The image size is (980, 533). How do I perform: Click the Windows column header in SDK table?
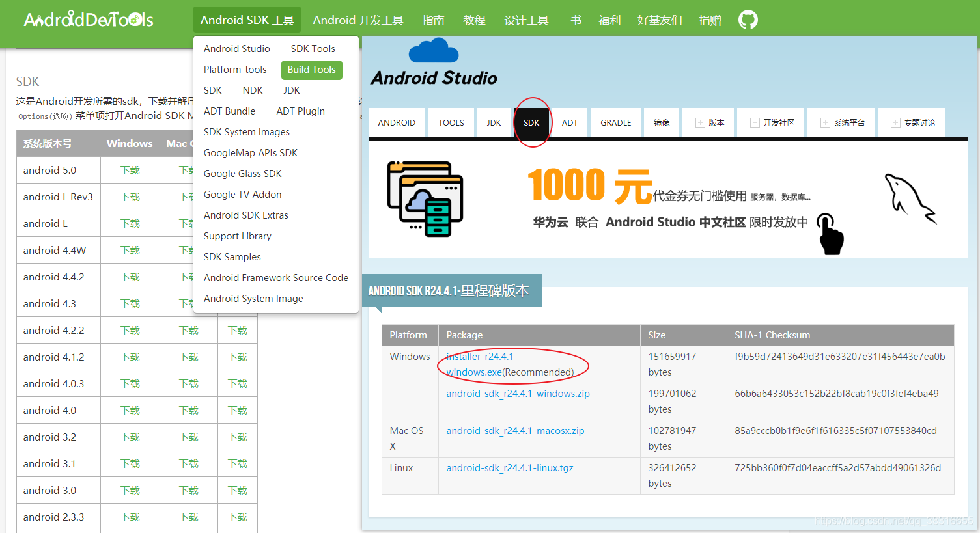point(130,144)
